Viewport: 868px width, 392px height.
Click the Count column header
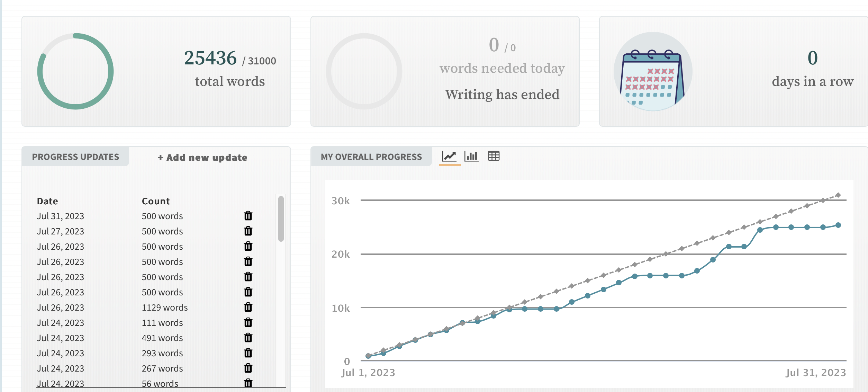pos(156,201)
